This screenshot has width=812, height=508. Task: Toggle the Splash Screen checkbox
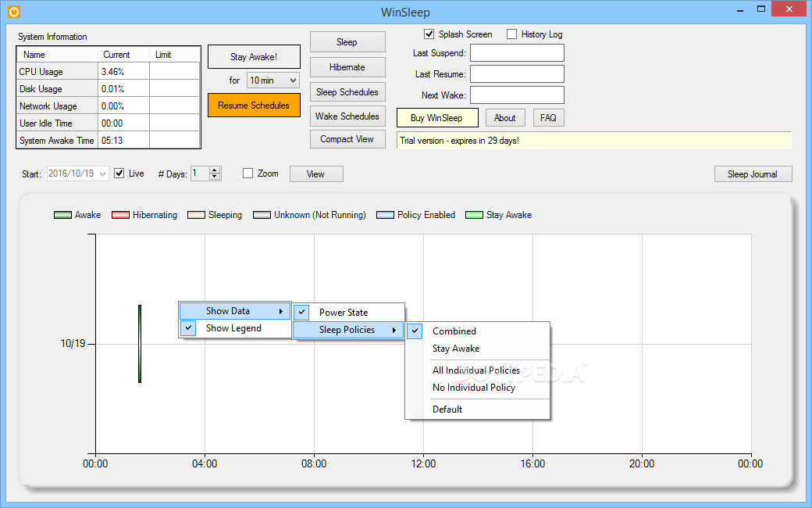pyautogui.click(x=429, y=34)
